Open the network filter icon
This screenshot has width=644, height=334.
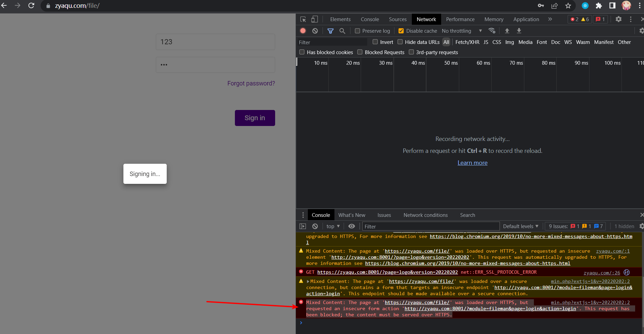pos(330,31)
